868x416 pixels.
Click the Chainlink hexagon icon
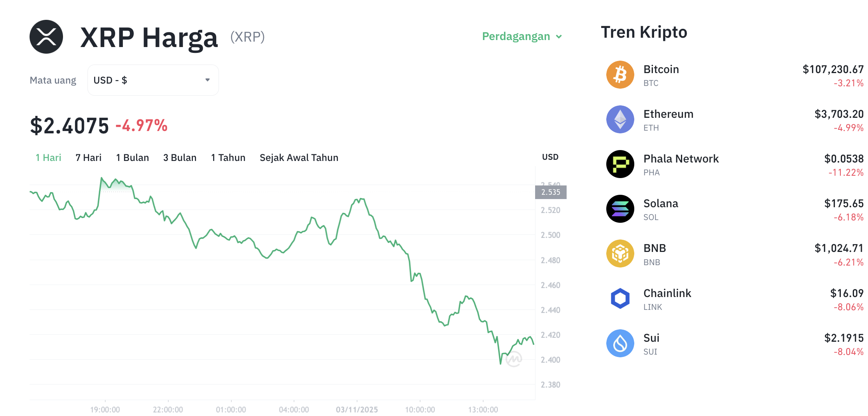pos(619,298)
